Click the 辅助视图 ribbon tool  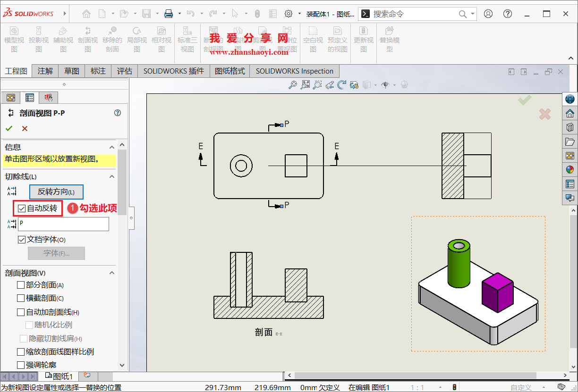tap(63, 39)
